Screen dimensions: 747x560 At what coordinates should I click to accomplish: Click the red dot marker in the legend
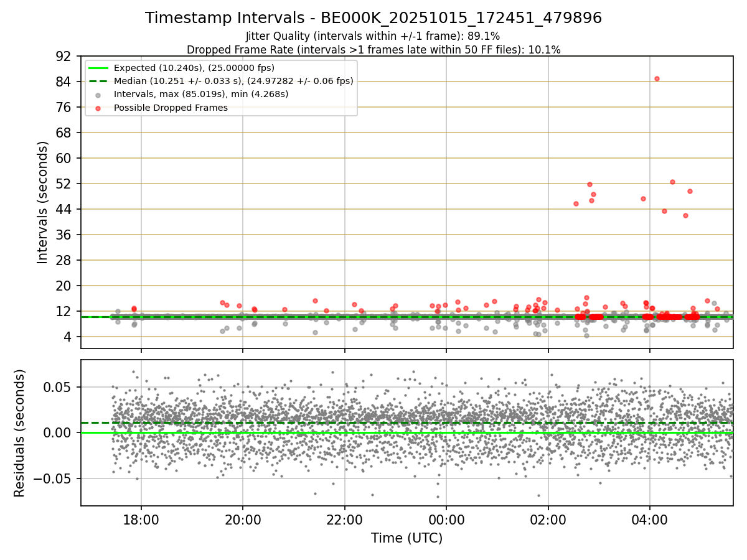98,108
